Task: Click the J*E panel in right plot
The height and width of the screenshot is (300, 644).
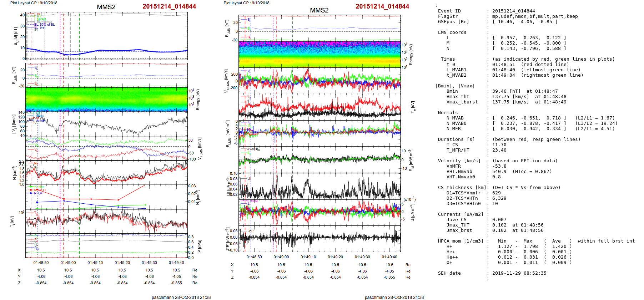Action: (x=320, y=238)
